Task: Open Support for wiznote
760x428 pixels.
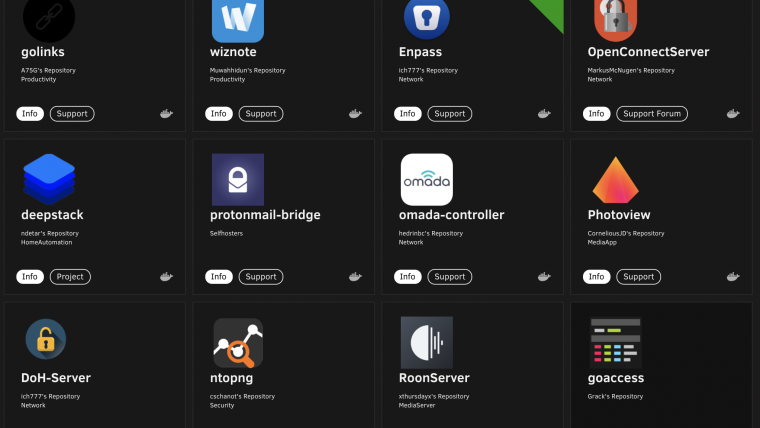Action: coord(261,114)
